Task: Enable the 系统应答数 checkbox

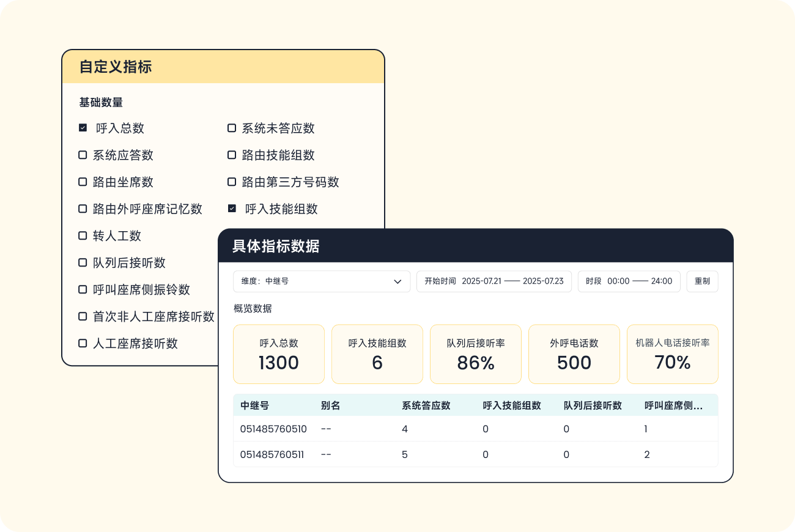Action: (x=83, y=155)
